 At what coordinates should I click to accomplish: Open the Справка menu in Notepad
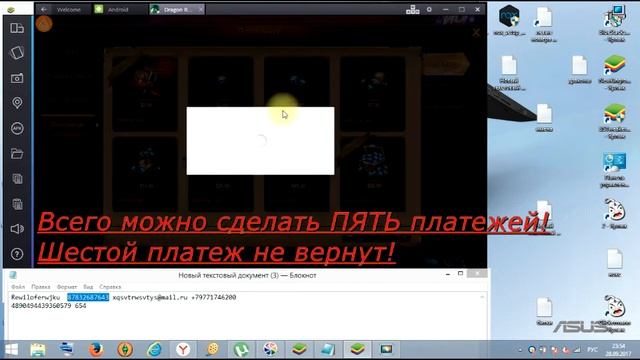click(x=110, y=287)
